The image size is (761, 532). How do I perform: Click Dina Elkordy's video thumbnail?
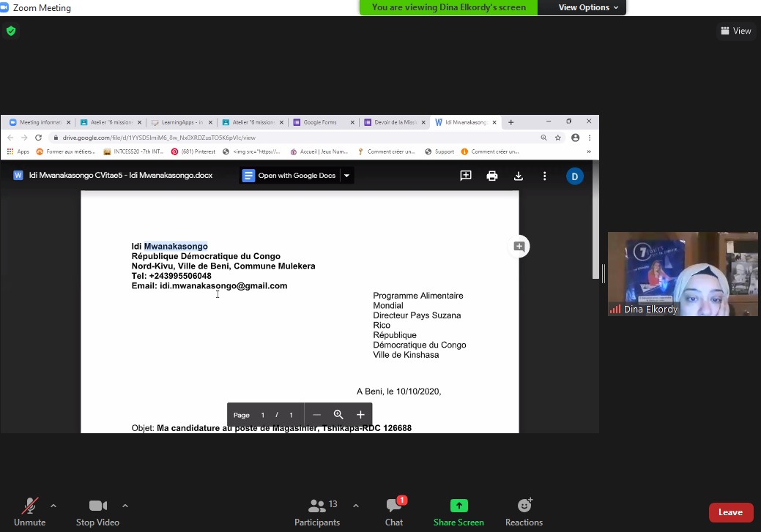[682, 274]
